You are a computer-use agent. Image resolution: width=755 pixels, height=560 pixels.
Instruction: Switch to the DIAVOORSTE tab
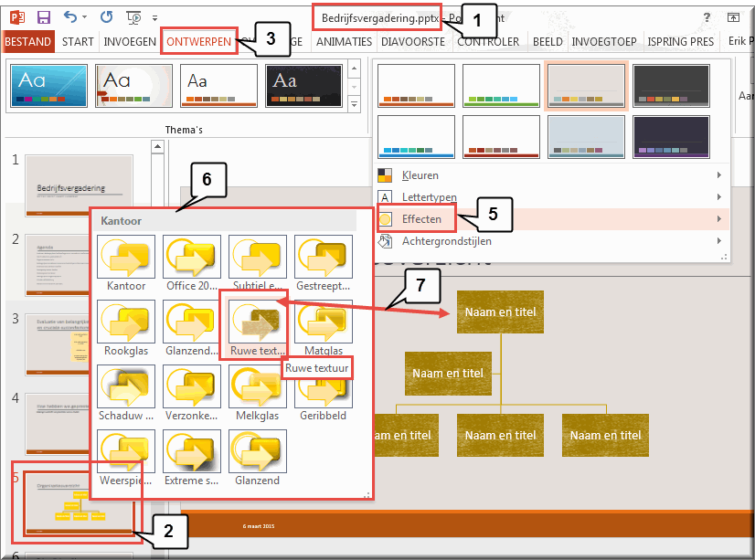412,42
